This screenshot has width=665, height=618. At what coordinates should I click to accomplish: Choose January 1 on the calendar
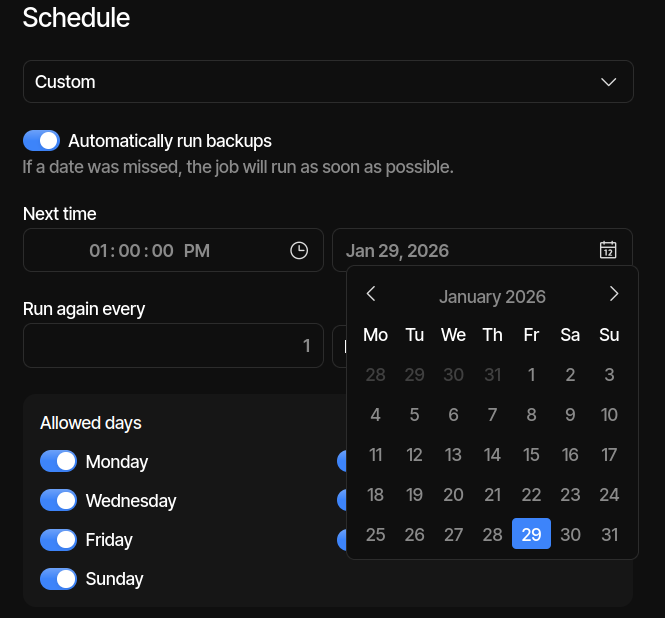click(531, 375)
